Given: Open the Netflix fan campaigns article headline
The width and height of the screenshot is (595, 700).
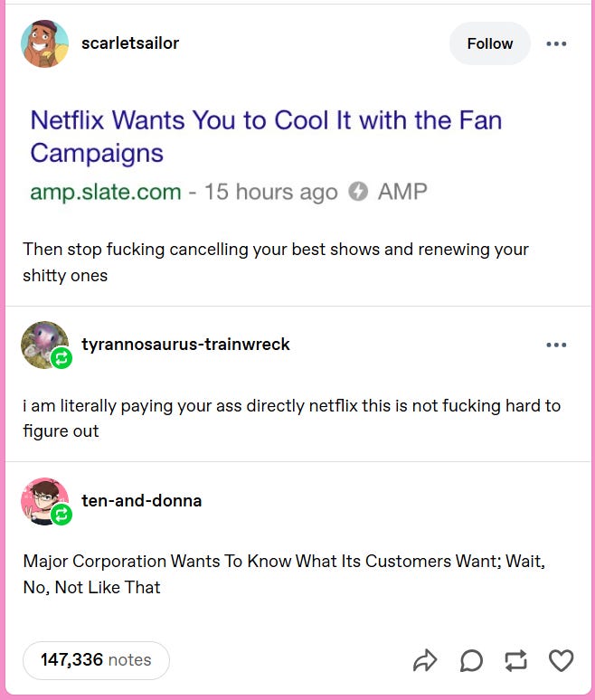Looking at the screenshot, I should point(266,137).
